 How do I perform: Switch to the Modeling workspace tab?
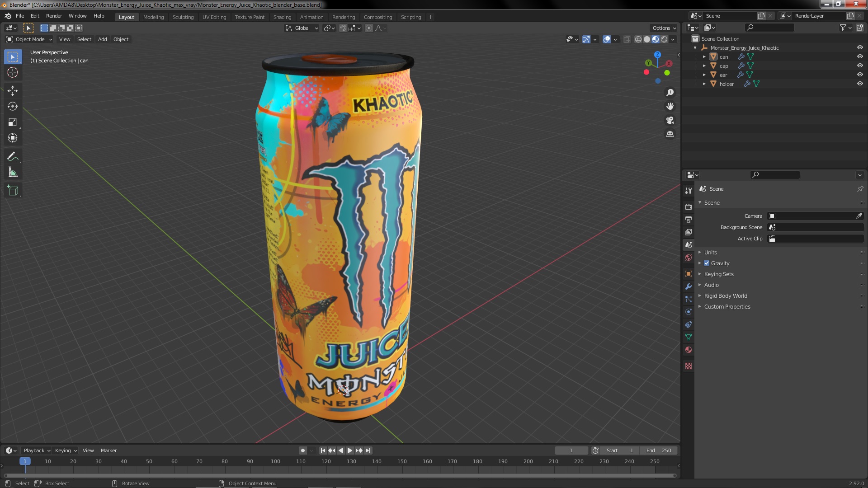tap(153, 17)
